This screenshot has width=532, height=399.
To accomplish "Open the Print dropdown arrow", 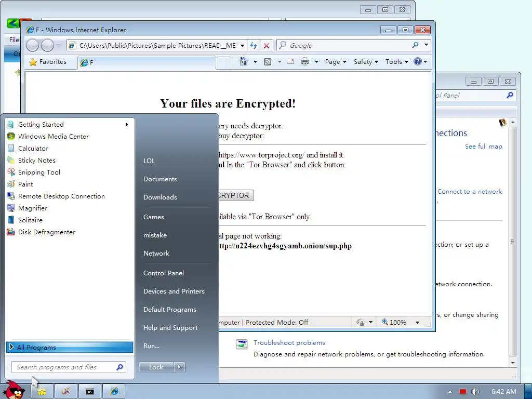I will pos(316,62).
